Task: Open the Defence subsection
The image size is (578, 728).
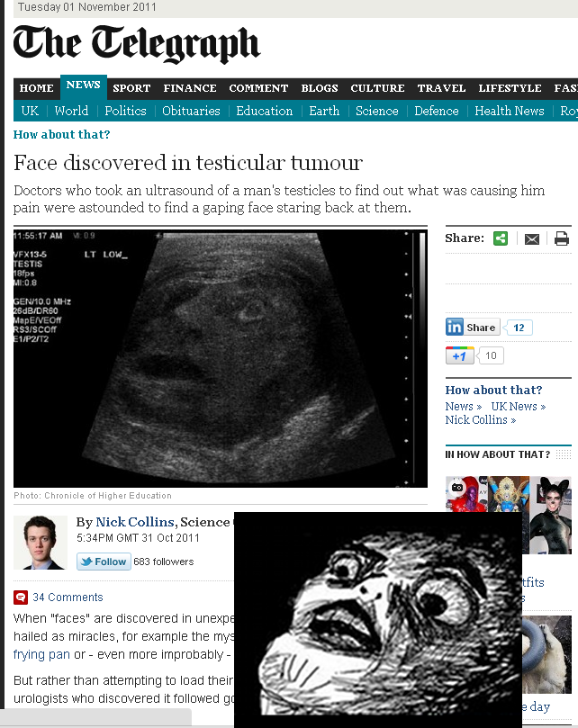Action: pos(437,111)
